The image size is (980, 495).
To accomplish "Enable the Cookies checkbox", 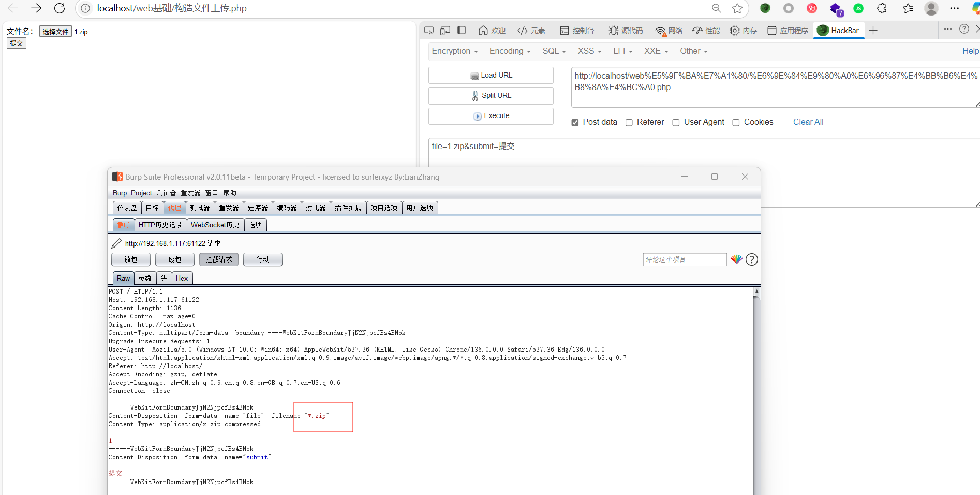I will pos(736,123).
